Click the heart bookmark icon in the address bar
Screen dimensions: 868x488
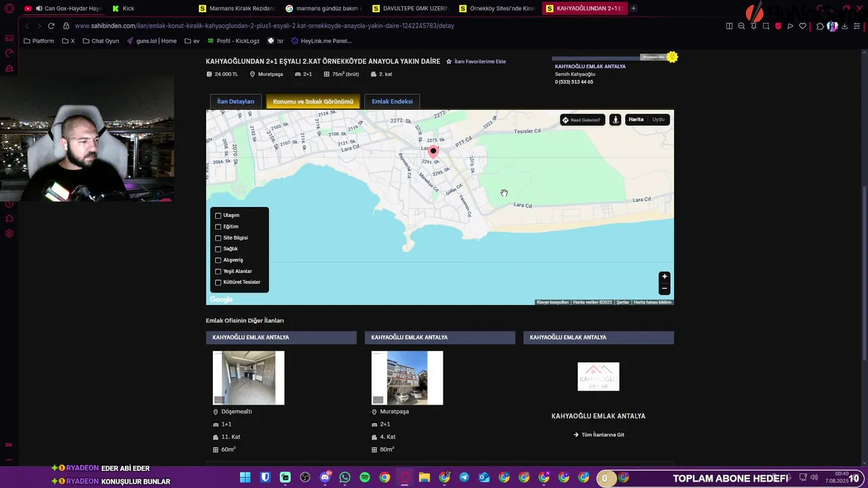point(802,26)
